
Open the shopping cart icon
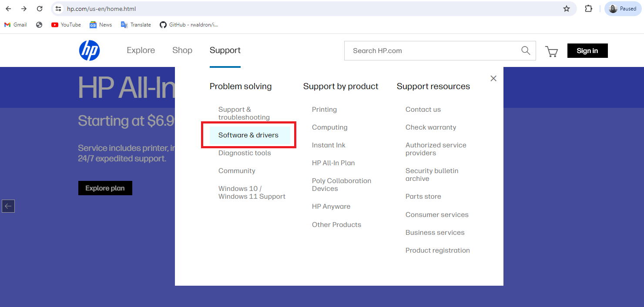(x=551, y=51)
